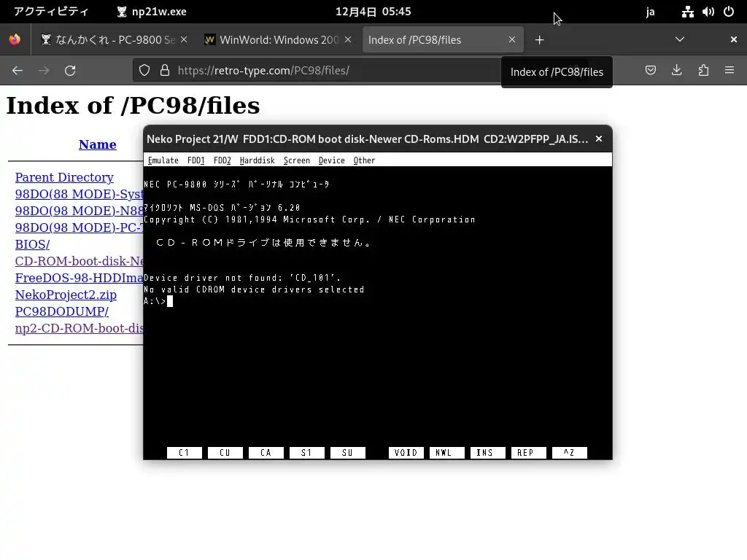Open the tracking protection shield icon
Viewport: 747px width, 560px height.
[144, 71]
